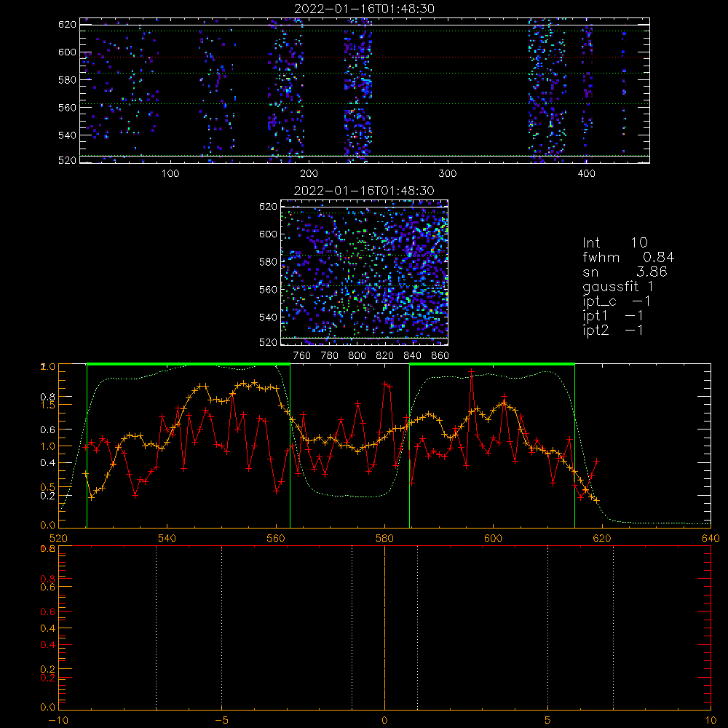This screenshot has width=728, height=728.
Task: Click the left thick green bar atop profile plot
Action: coord(189,364)
